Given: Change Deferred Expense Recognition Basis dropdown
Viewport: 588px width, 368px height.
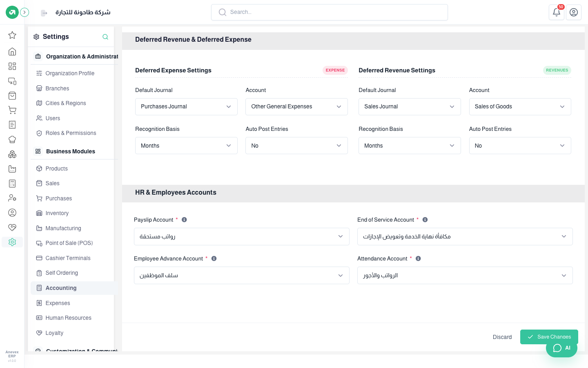Looking at the screenshot, I should coord(186,146).
